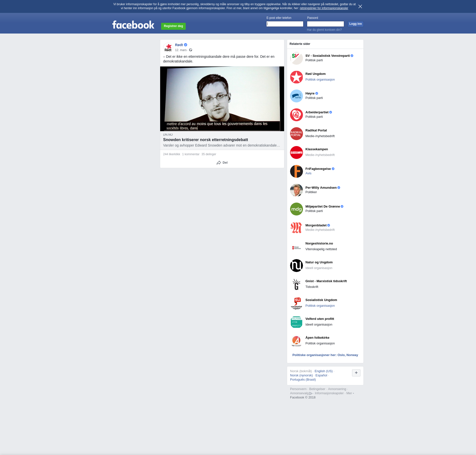Image resolution: width=476 pixels, height=455 pixels.
Task: Open the Miljøpartiet De Grønne mdg logo
Action: (x=297, y=209)
